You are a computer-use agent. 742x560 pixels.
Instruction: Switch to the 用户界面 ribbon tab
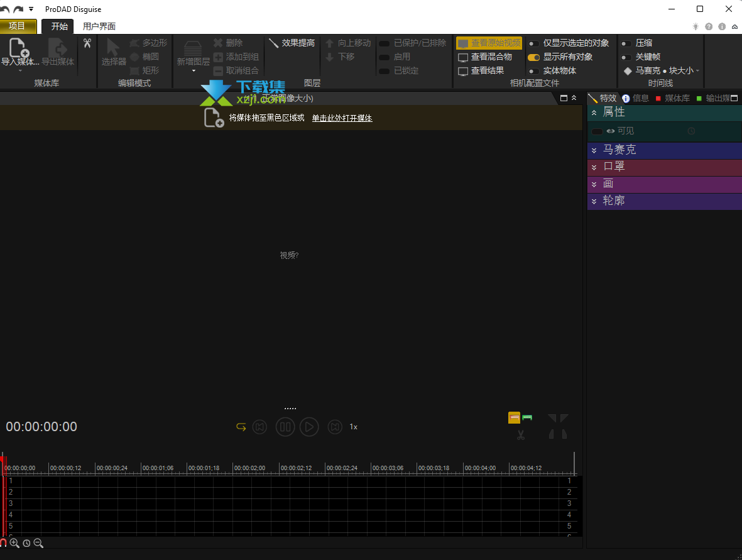[x=99, y=26]
